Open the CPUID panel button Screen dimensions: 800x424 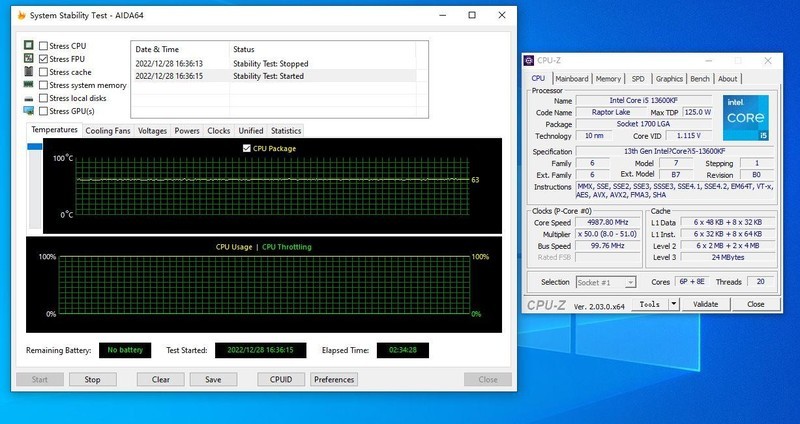coord(281,380)
